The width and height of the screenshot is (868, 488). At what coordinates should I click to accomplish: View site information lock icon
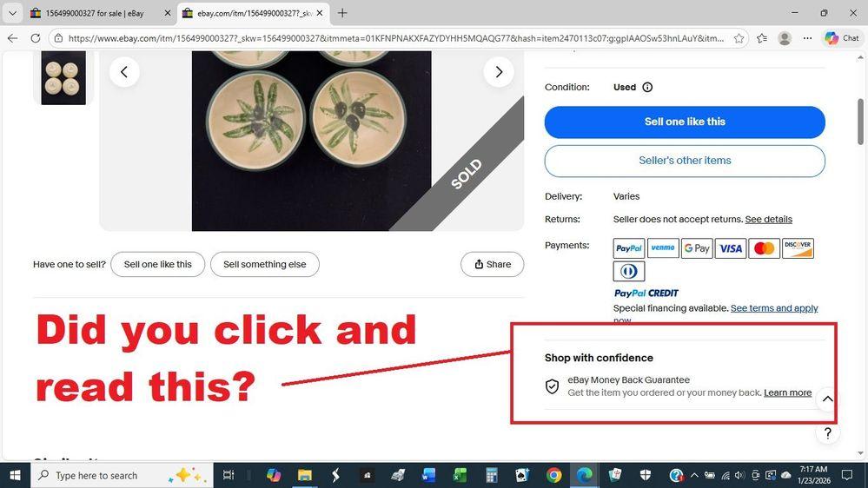click(x=59, y=38)
